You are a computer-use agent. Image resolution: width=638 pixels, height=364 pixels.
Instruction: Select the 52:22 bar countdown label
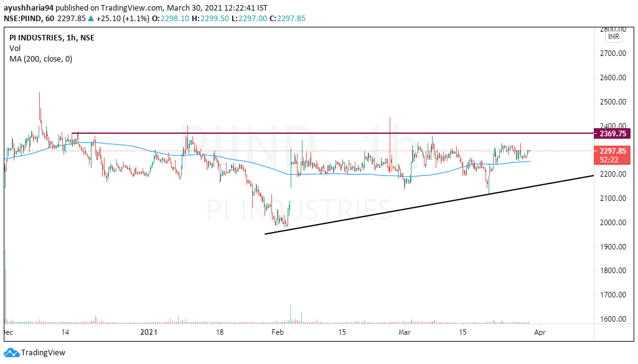[x=609, y=160]
